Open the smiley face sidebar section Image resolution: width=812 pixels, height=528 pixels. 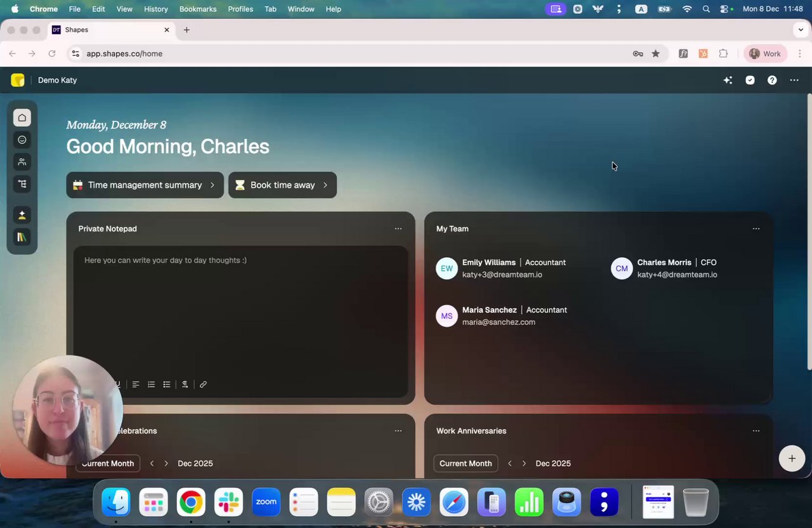coord(22,140)
